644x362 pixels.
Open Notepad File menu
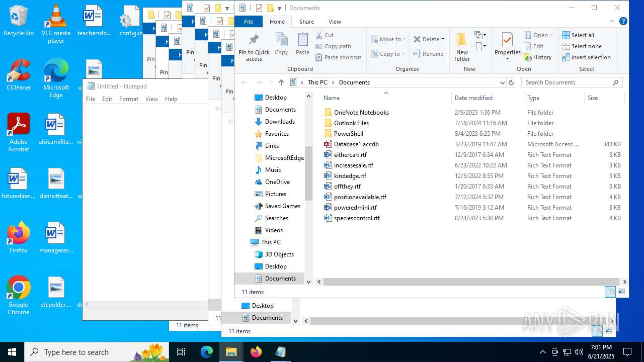(x=91, y=99)
